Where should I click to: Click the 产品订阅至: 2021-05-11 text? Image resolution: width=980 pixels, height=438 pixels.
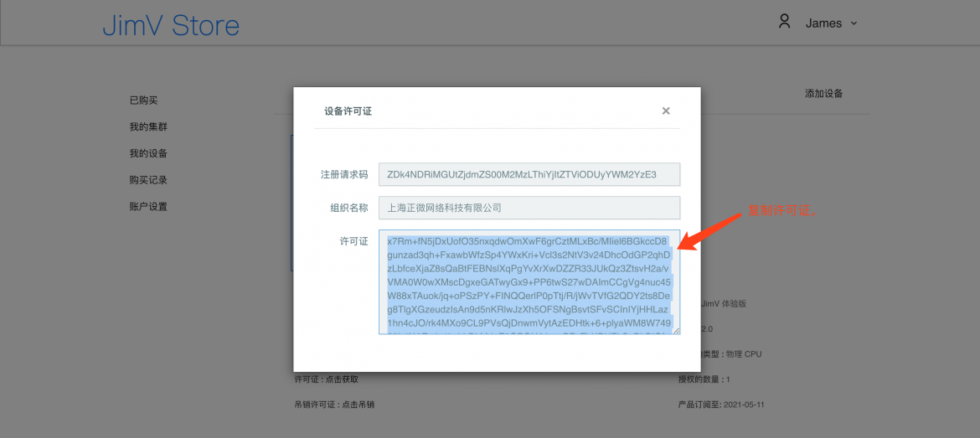click(721, 405)
